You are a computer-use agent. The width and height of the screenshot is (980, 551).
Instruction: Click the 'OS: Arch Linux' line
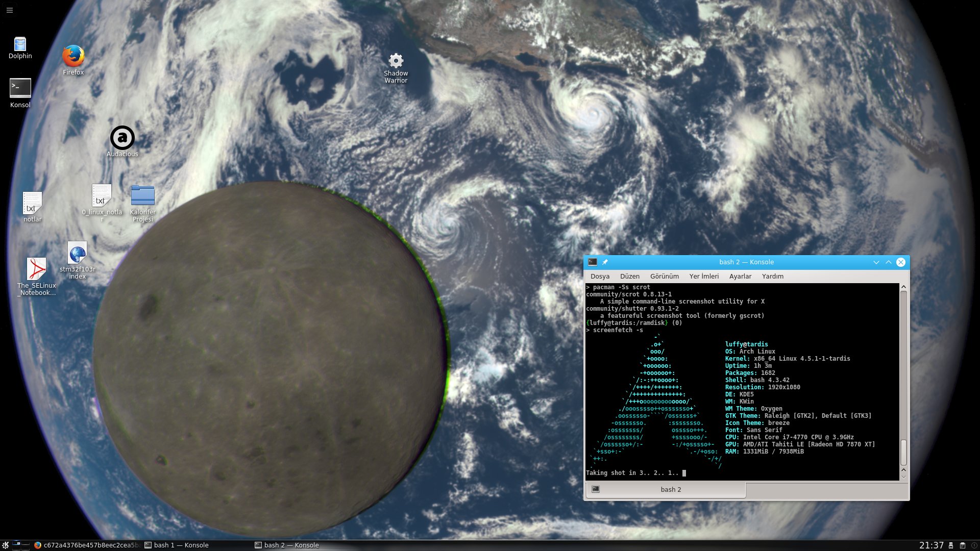tap(750, 352)
